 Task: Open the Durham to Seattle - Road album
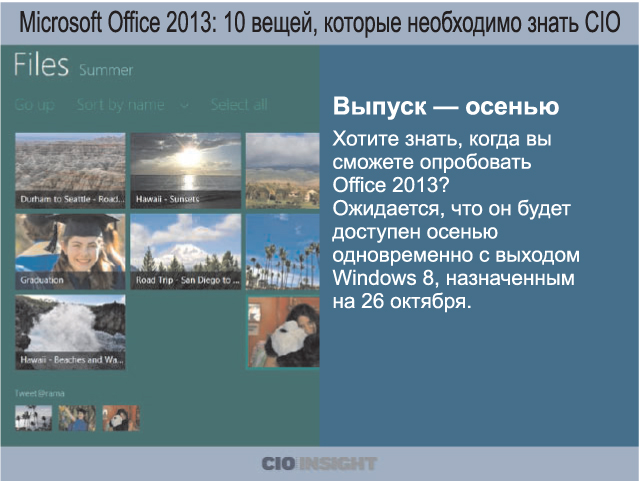[x=70, y=171]
